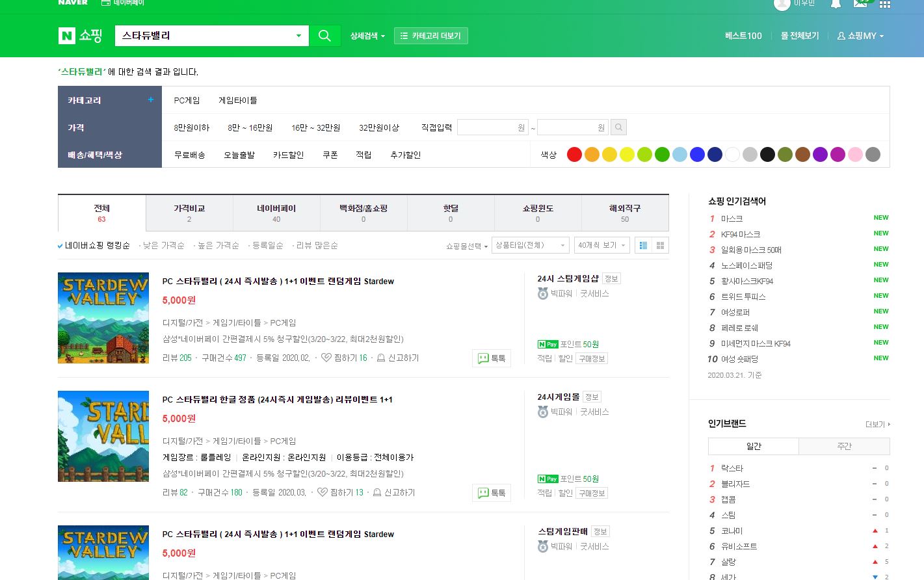This screenshot has height=580, width=924.
Task: Click 빅파워 medal icon for 24시게임몰
Action: pos(543,412)
